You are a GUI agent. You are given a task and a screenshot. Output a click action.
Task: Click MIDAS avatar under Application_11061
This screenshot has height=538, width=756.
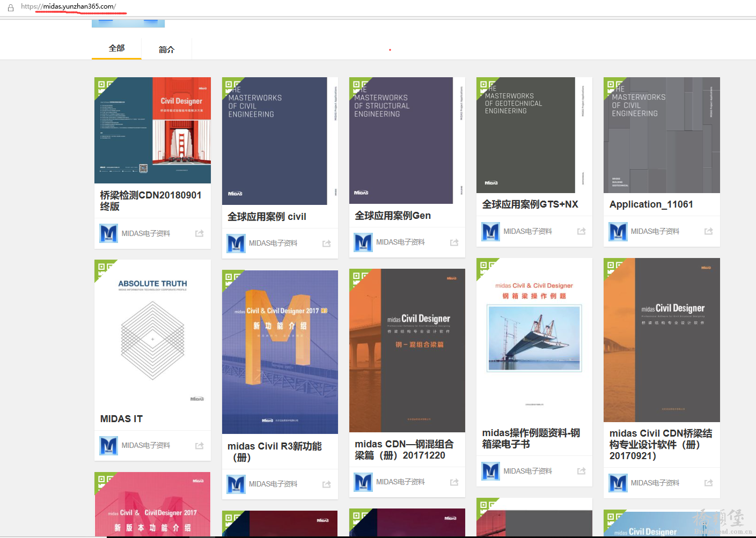618,231
